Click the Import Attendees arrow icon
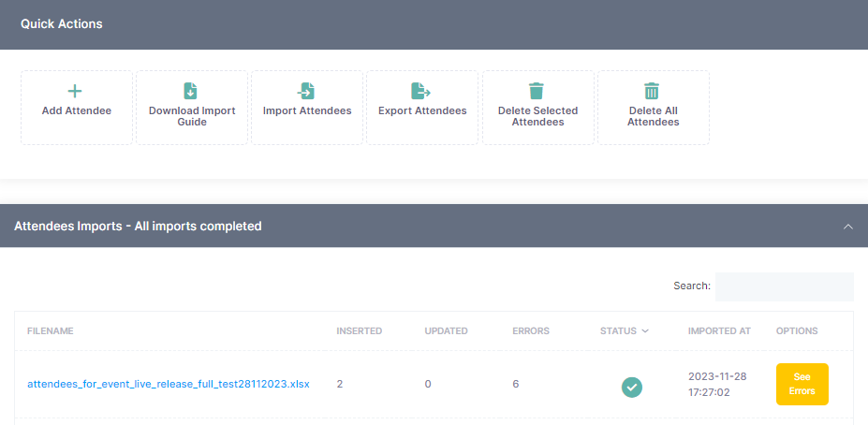The image size is (868, 425). [306, 91]
